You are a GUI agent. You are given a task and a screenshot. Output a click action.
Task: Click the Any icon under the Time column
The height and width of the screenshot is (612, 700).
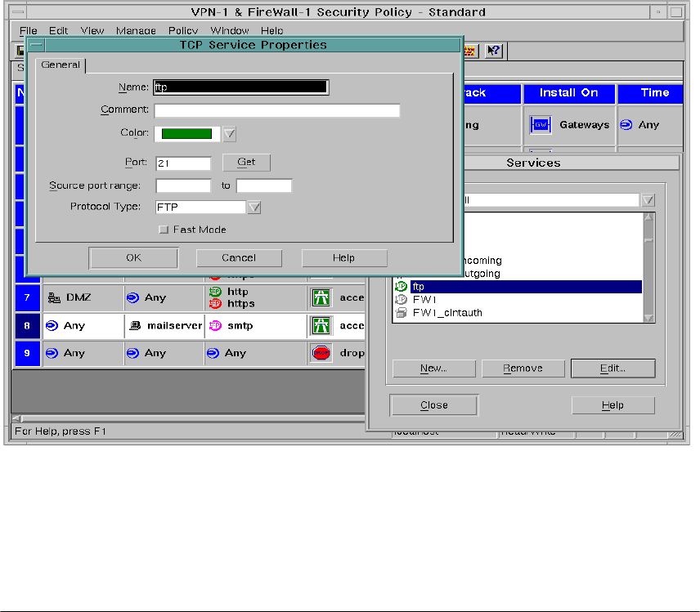(626, 125)
